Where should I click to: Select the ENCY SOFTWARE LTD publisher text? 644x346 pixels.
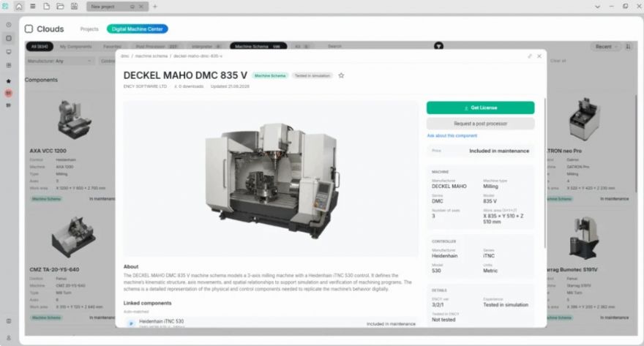[x=145, y=86]
